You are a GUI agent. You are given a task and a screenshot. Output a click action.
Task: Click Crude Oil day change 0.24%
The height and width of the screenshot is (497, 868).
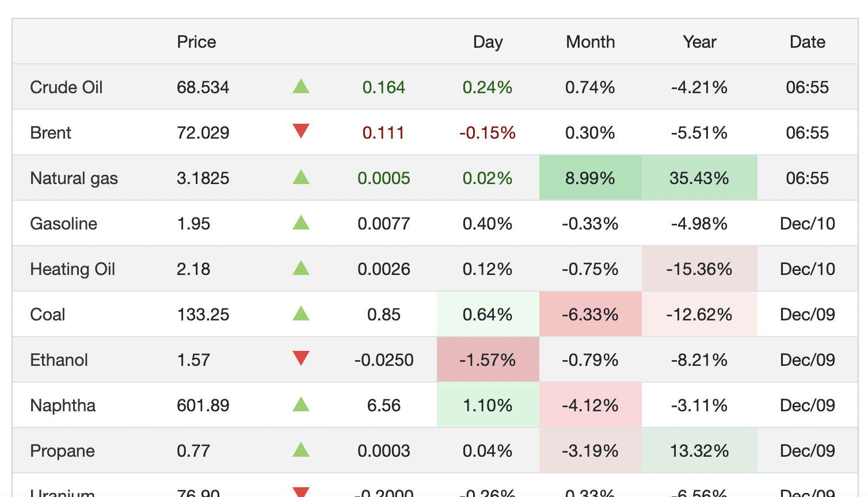(488, 87)
